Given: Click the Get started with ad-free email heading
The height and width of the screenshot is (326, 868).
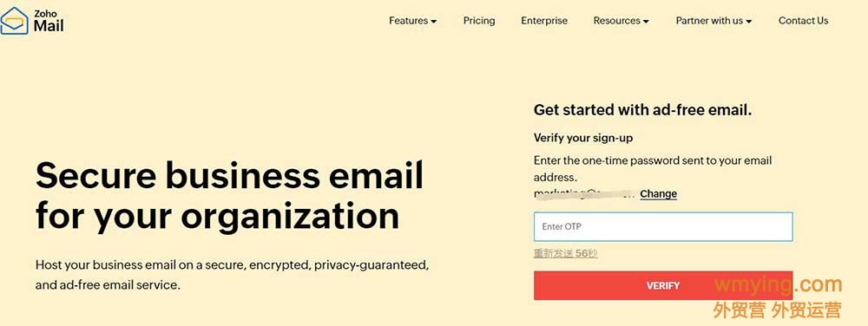Looking at the screenshot, I should pos(642,110).
